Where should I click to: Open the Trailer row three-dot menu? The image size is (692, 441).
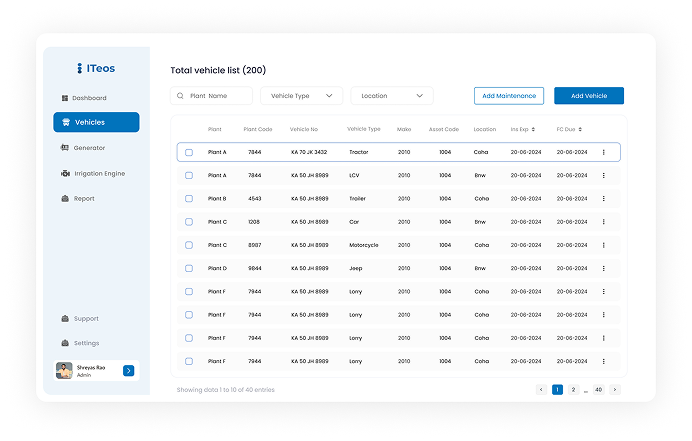coord(603,199)
